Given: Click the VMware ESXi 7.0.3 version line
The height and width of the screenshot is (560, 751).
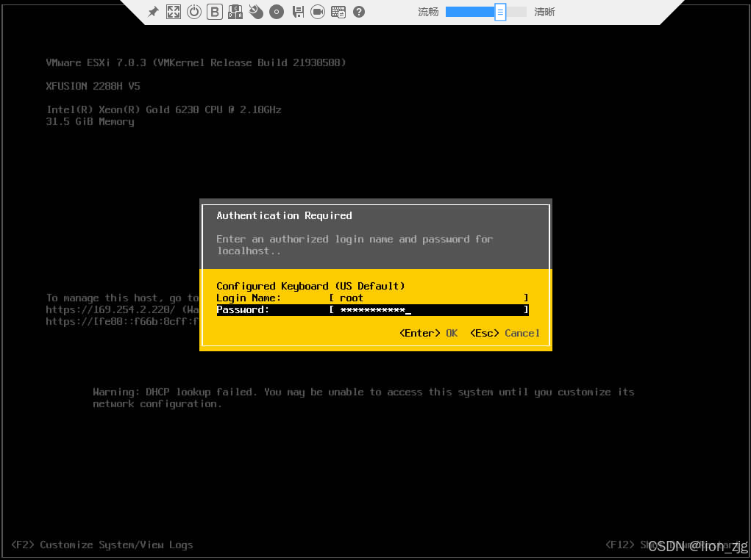Looking at the screenshot, I should click(196, 62).
